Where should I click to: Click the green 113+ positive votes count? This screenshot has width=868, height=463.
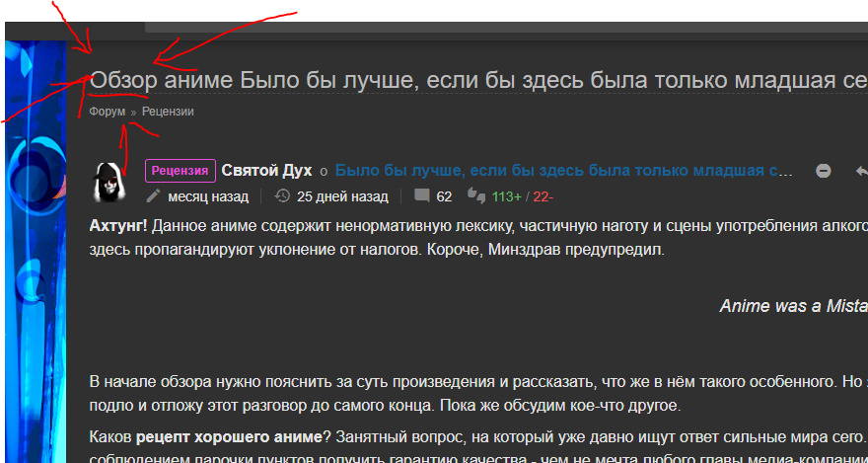[x=506, y=196]
